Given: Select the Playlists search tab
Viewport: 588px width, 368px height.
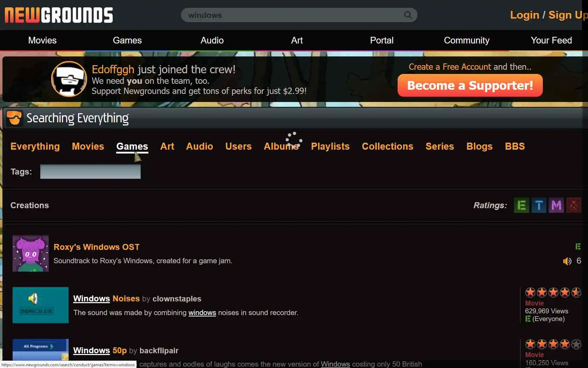Looking at the screenshot, I should (x=330, y=146).
